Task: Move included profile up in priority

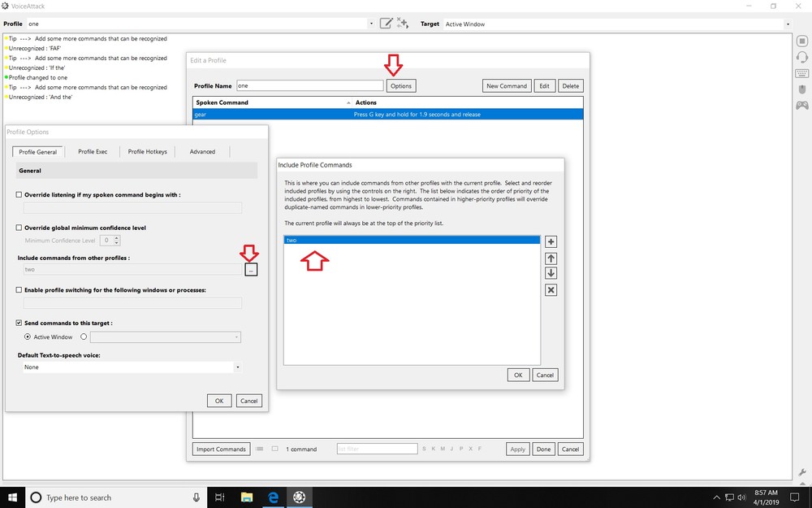Action: pyautogui.click(x=551, y=258)
